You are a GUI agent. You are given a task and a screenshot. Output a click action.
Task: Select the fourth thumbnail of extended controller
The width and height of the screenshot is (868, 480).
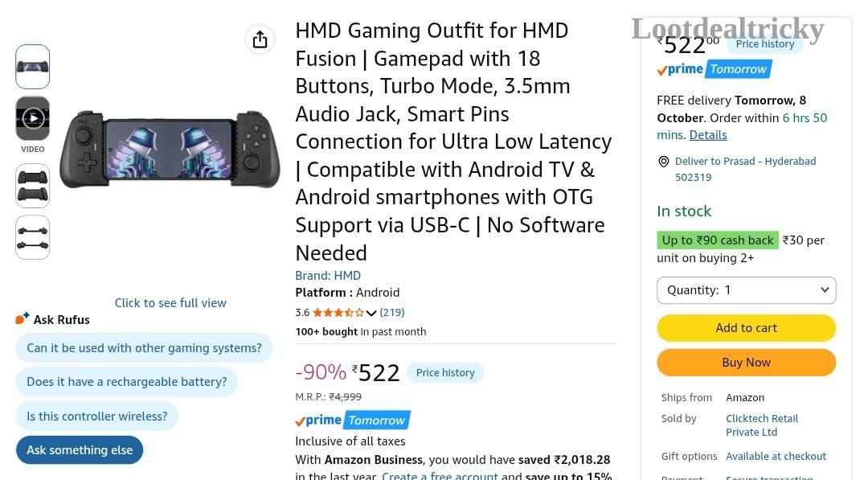(x=33, y=237)
